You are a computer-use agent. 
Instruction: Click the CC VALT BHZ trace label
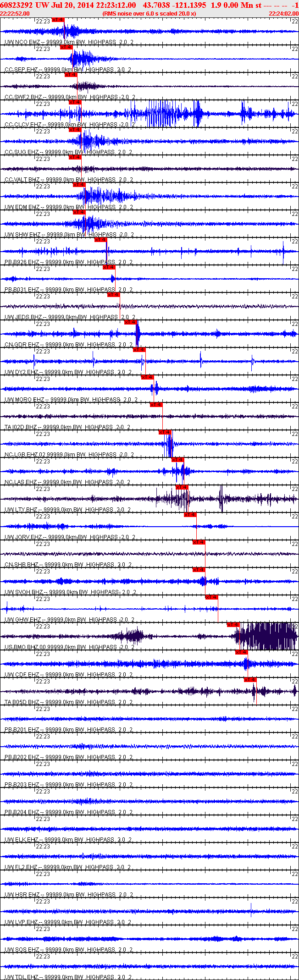(69, 180)
